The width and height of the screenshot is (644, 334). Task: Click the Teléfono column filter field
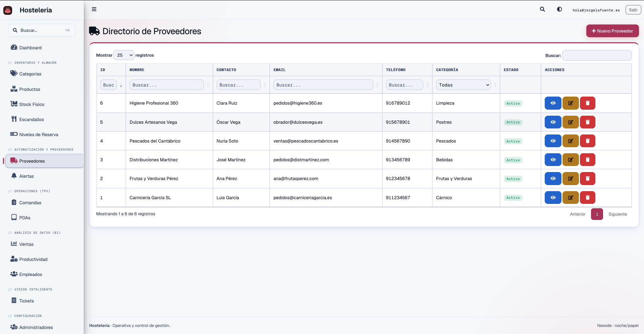click(x=405, y=85)
